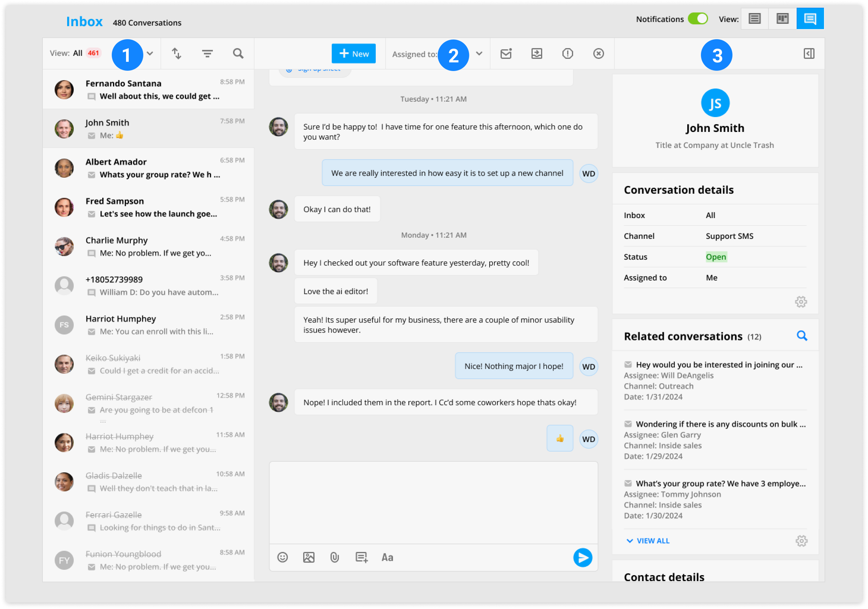Open Related conversations settings gear
The width and height of the screenshot is (868, 609).
[801, 541]
